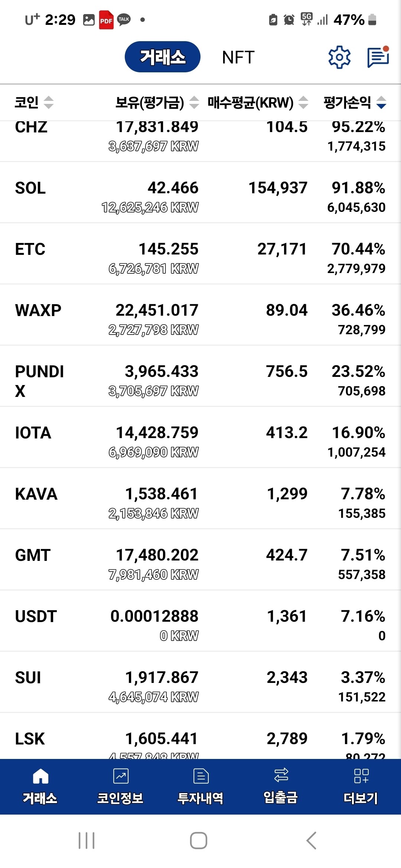Viewport: 401px width, 868px height.
Task: Open the settings gear icon
Action: click(x=339, y=57)
